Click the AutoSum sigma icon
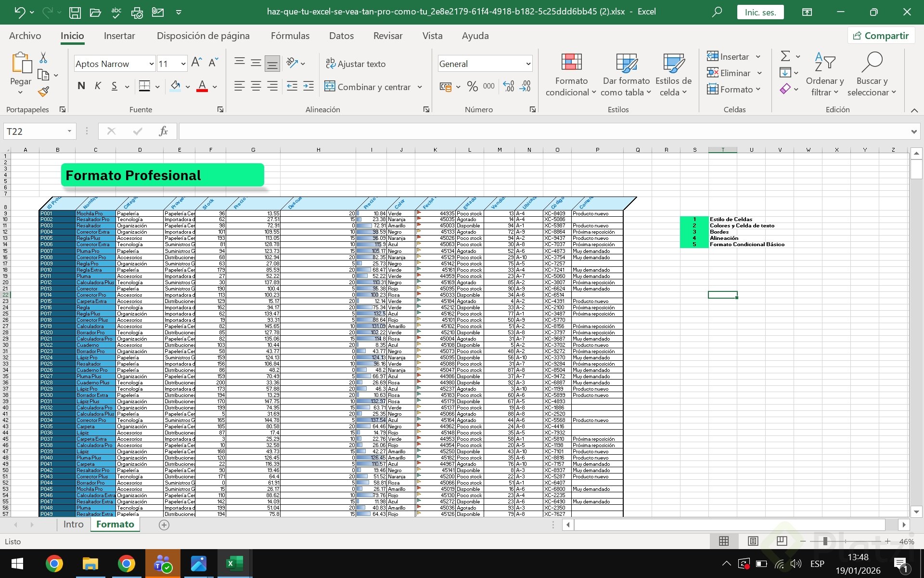The image size is (924, 578). pos(785,56)
